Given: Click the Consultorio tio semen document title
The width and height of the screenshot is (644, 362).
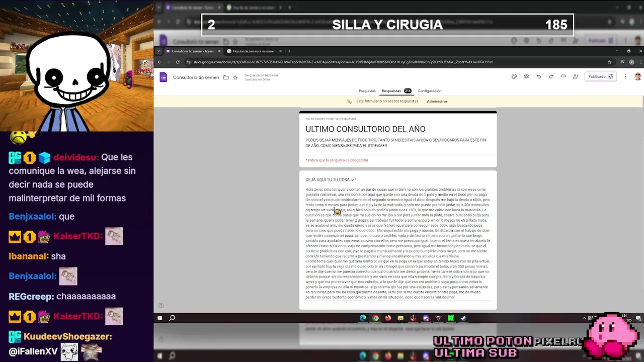Looking at the screenshot, I should [x=196, y=77].
